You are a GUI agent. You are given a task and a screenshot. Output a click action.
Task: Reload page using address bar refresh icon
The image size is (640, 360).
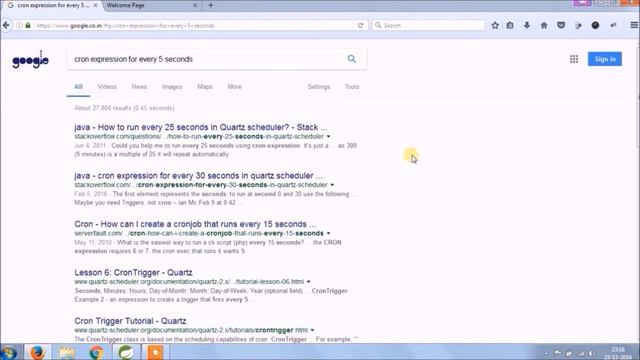pyautogui.click(x=360, y=25)
